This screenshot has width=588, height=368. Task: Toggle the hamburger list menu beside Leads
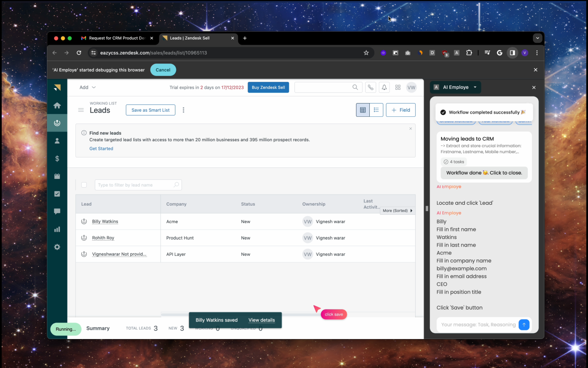click(x=81, y=110)
